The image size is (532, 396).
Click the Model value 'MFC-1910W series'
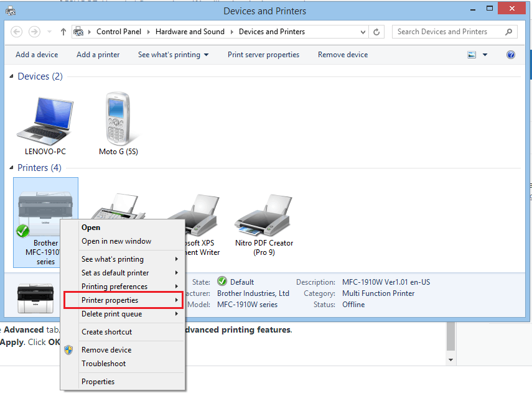248,305
